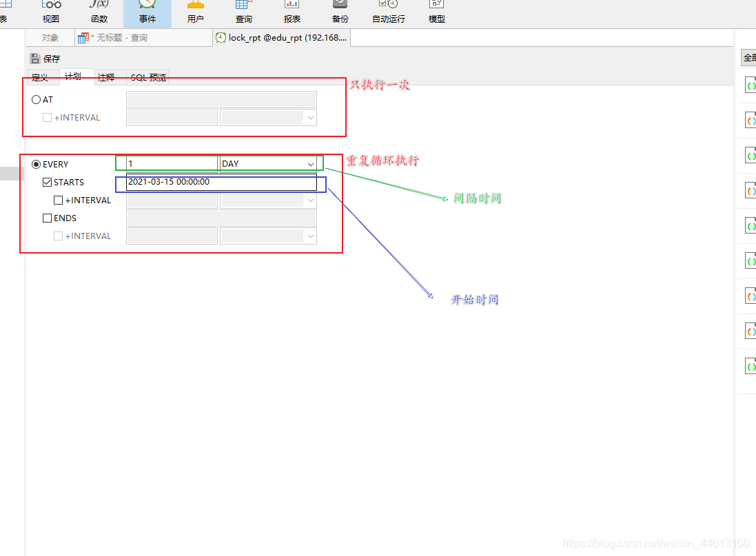Click the STARTS datetime field
Image resolution: width=756 pixels, height=556 pixels.
221,183
